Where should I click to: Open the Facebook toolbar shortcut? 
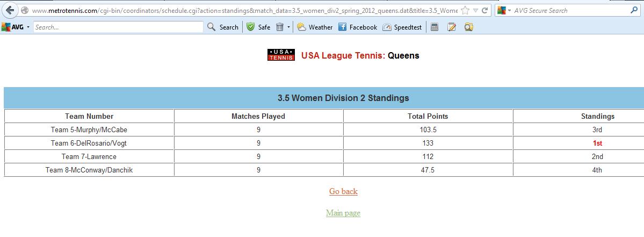tap(357, 27)
